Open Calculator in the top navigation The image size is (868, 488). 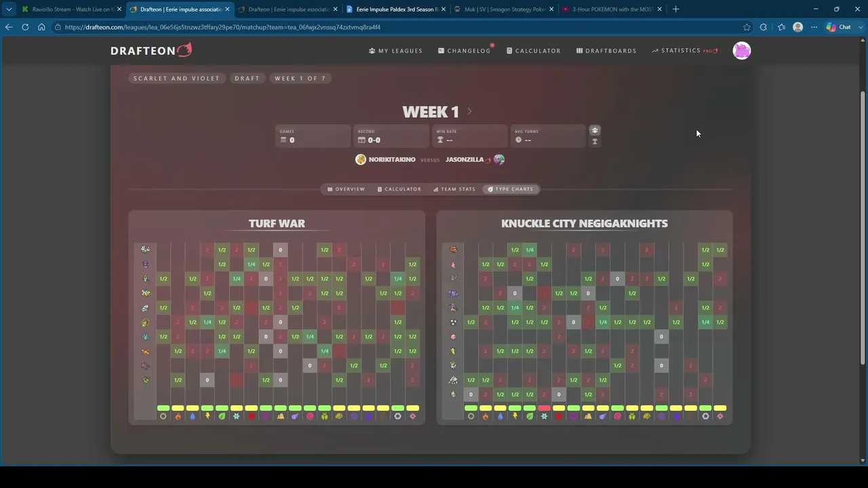tap(534, 51)
